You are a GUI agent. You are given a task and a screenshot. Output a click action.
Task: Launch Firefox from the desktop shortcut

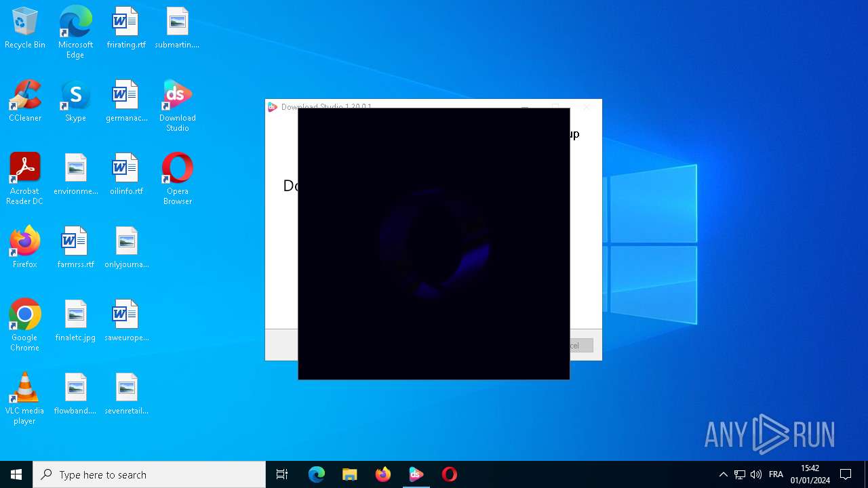(25, 248)
